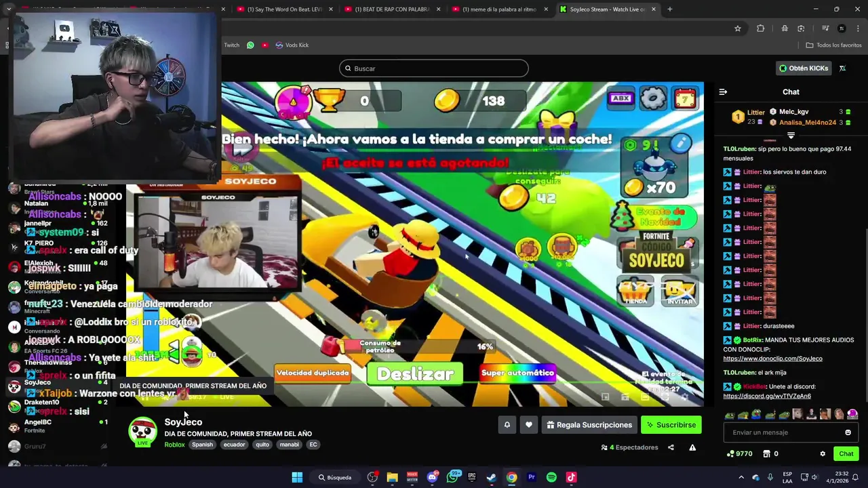Switch to 'Say The Word On Beat' tab

pos(284,9)
